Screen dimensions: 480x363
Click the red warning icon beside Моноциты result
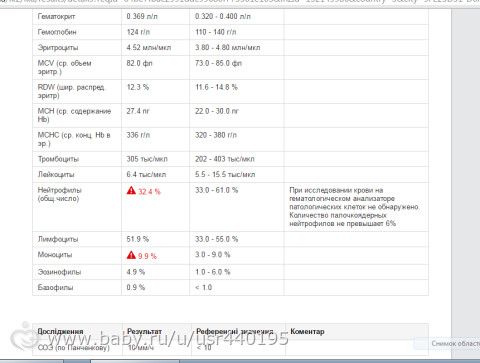[131, 255]
